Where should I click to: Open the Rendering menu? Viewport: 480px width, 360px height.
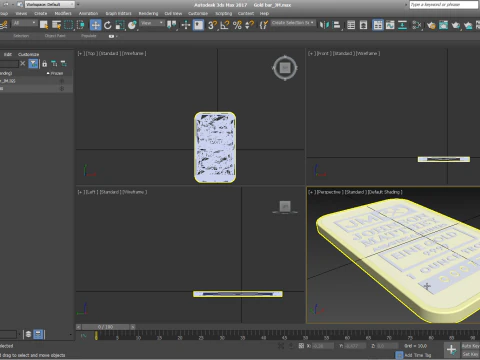[x=148, y=13]
